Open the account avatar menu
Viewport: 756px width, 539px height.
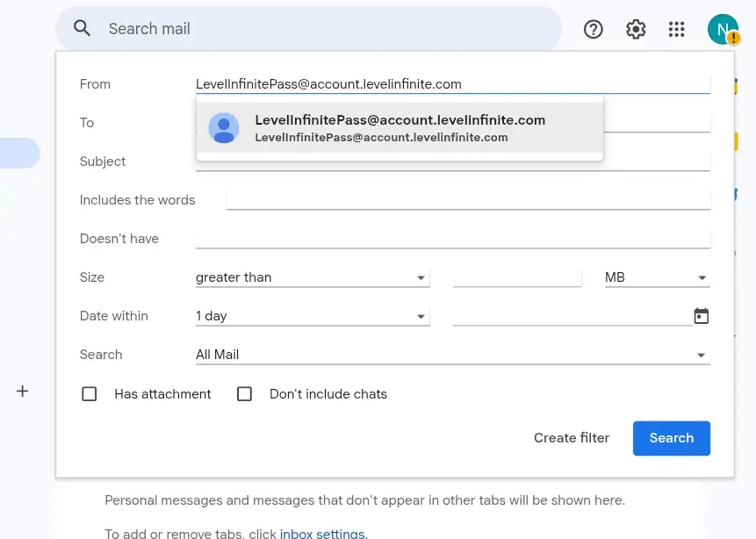[723, 30]
